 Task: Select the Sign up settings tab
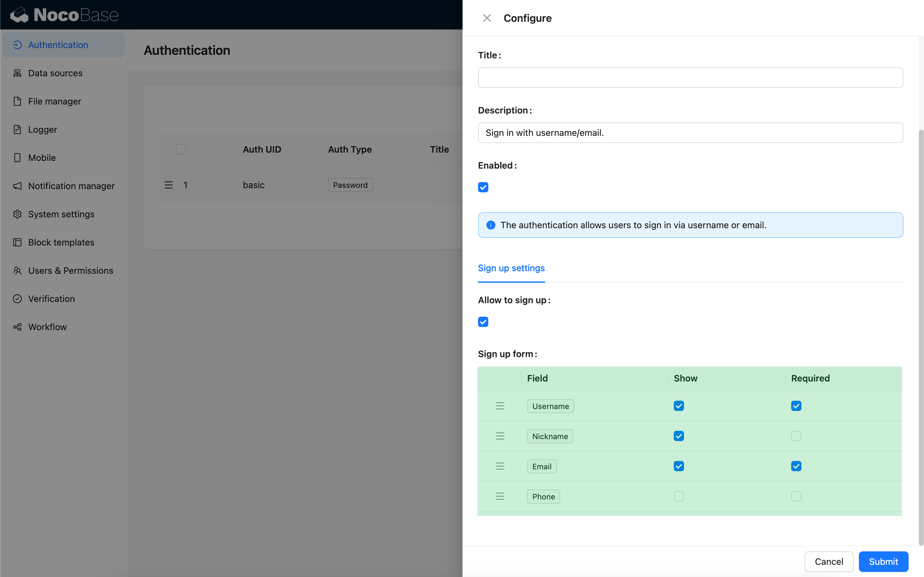tap(511, 268)
